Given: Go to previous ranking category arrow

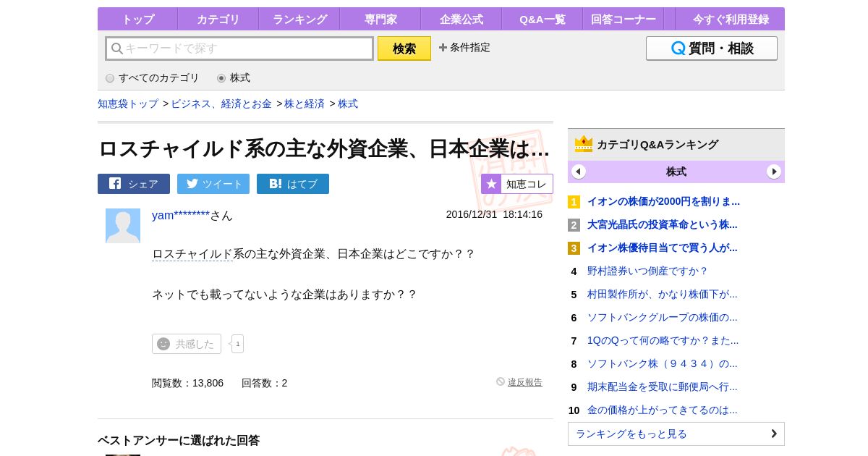Looking at the screenshot, I should [x=579, y=172].
